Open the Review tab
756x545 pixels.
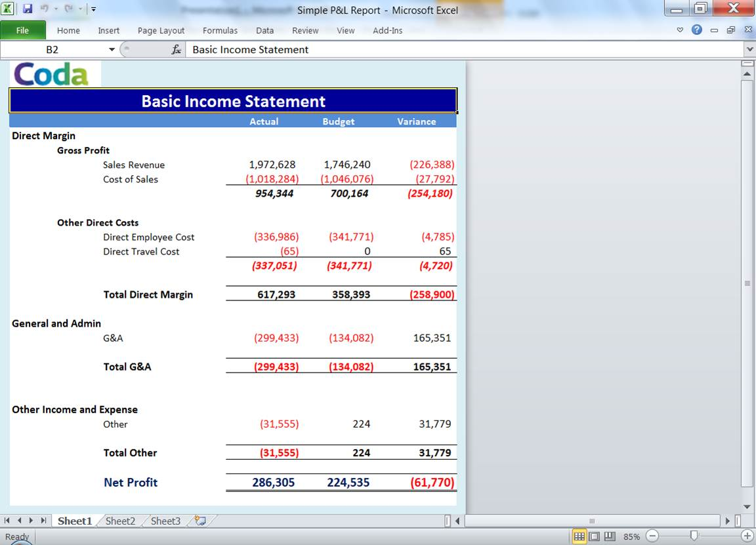point(305,30)
